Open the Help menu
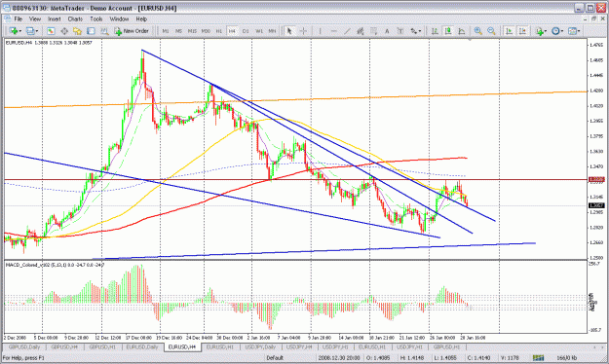609x364 pixels. (141, 18)
